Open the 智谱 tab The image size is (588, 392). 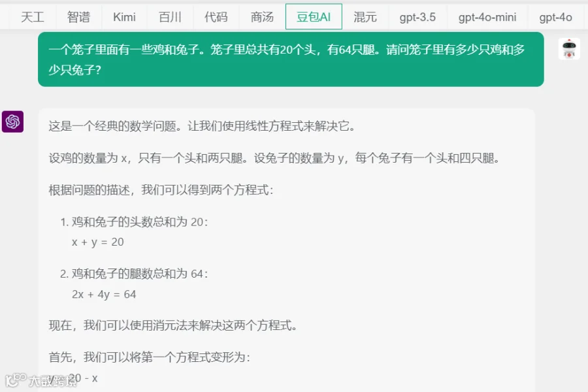79,17
